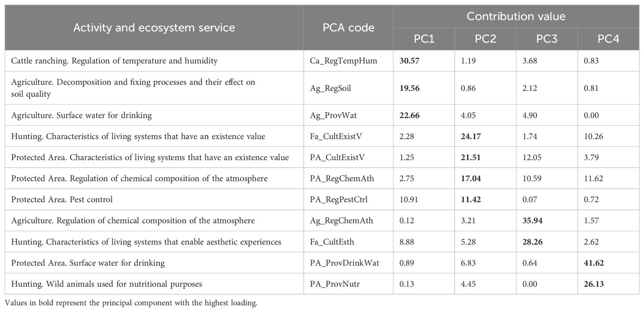Select the PC3 column header
The image size is (644, 312).
click(x=547, y=39)
